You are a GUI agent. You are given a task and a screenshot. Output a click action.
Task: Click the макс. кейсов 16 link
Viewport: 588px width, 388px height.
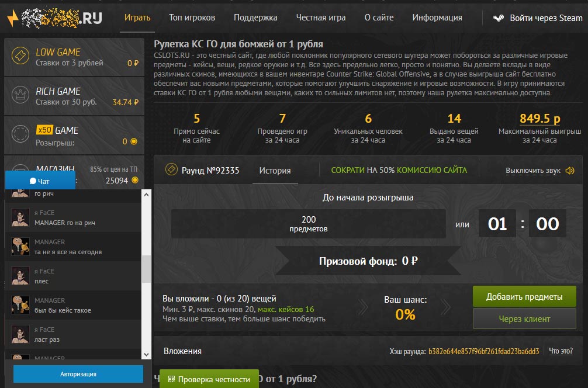(286, 309)
